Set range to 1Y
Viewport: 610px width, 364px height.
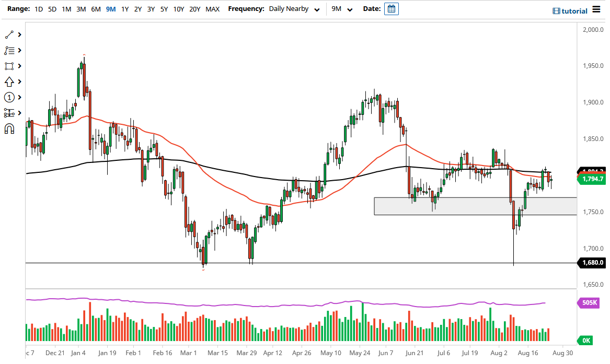pyautogui.click(x=125, y=9)
